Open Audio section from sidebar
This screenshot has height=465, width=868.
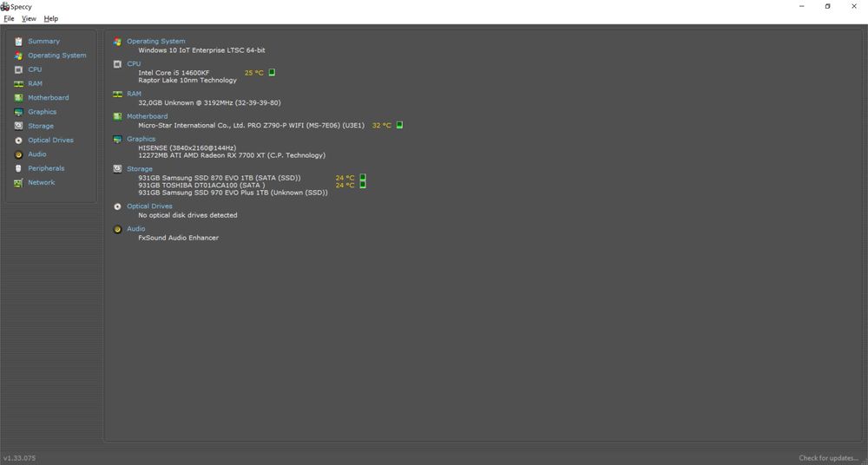point(37,154)
